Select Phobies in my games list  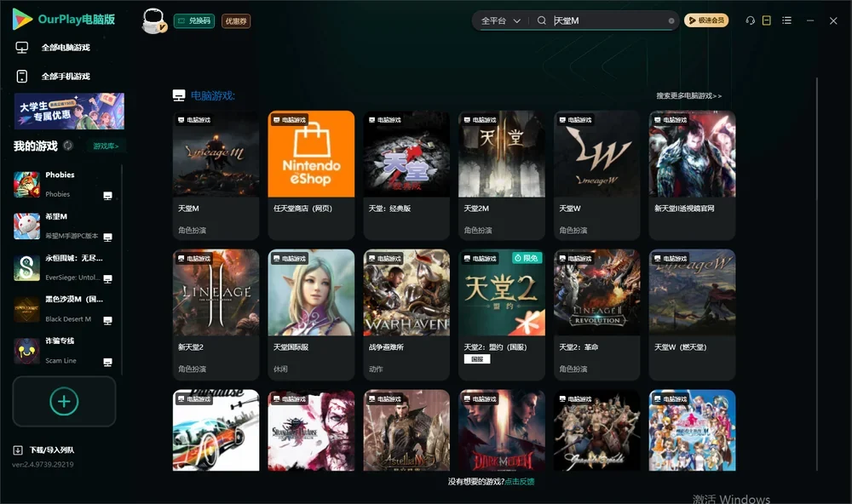[64, 185]
